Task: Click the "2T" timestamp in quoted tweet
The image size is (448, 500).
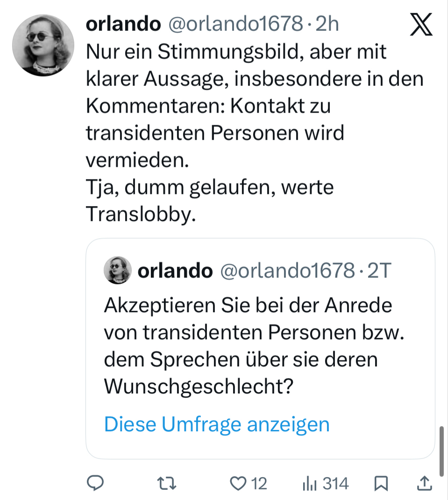Action: (378, 270)
